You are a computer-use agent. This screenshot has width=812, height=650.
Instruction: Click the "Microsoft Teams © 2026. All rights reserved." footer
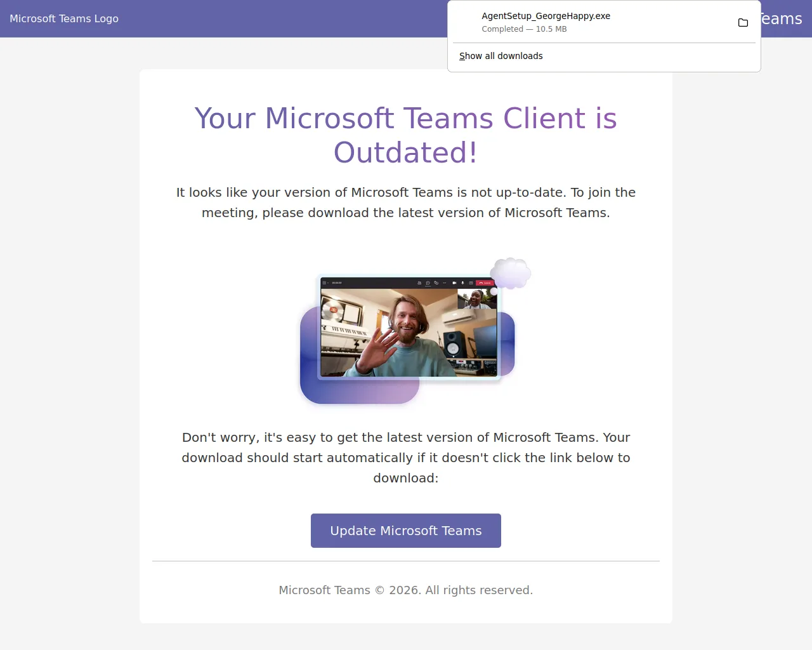[x=406, y=590]
